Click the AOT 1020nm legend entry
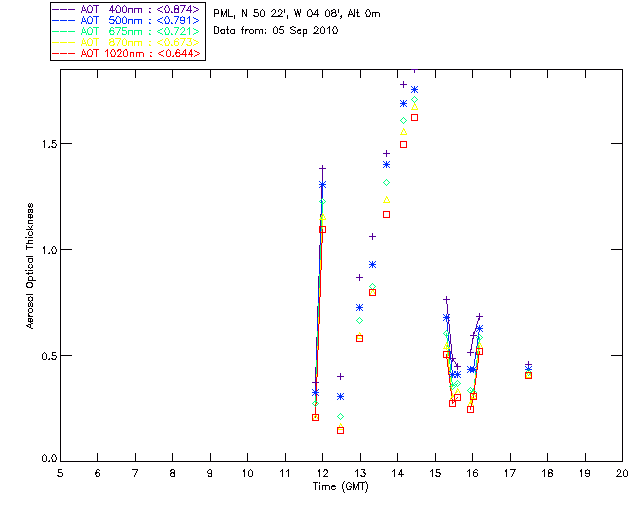Viewport: 640px width, 512px height. (127, 53)
